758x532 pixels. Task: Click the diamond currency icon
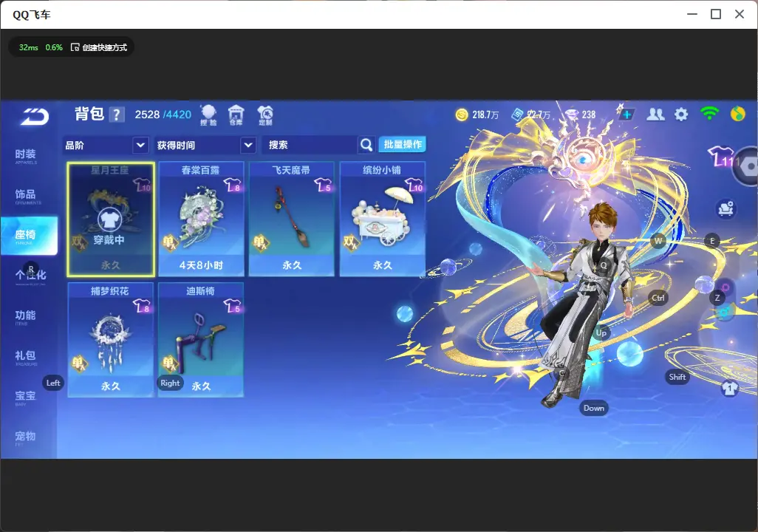point(572,115)
